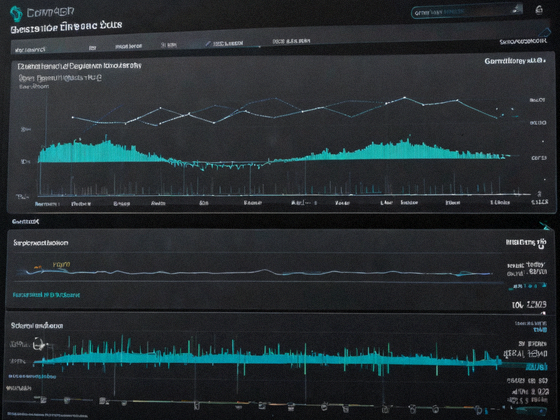Screen dimensions: 560x420
Task: Click the highlighted teal value beside bottom waveform
Action: (x=537, y=367)
